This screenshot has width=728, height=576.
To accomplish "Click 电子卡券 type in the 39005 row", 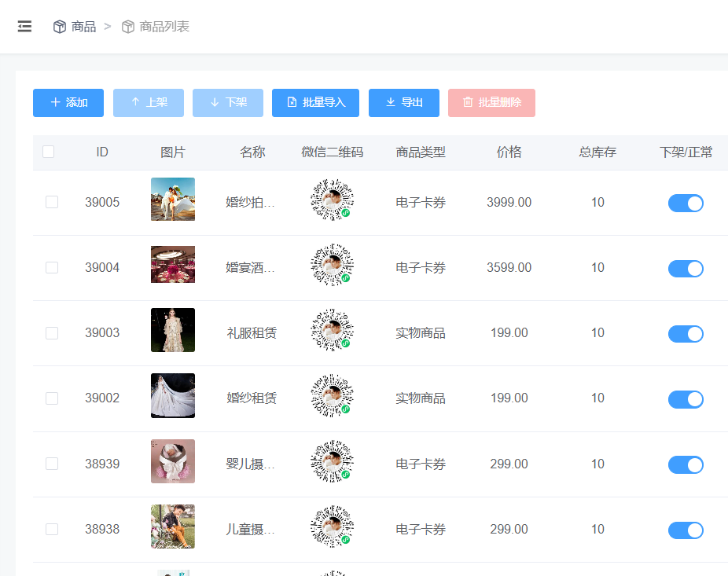I will point(421,203).
